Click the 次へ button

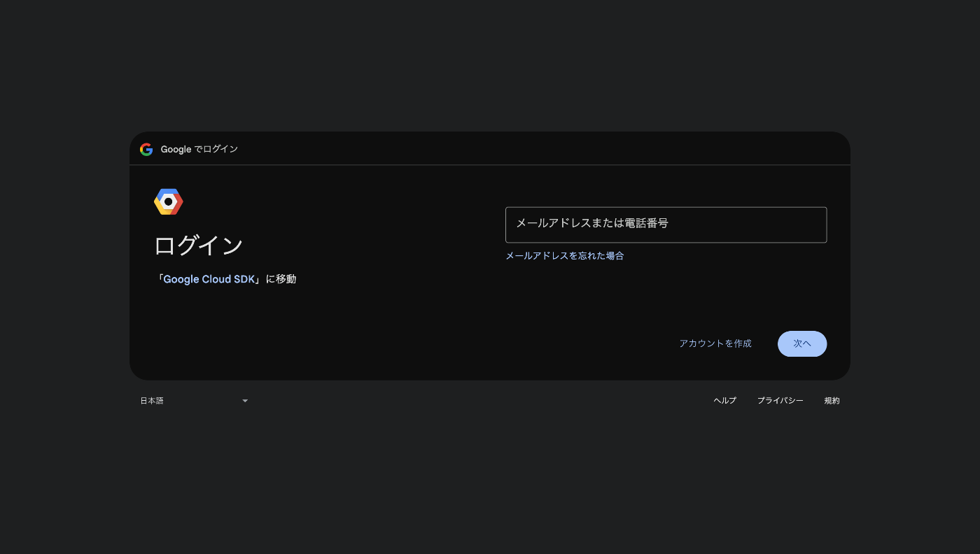[x=802, y=343]
